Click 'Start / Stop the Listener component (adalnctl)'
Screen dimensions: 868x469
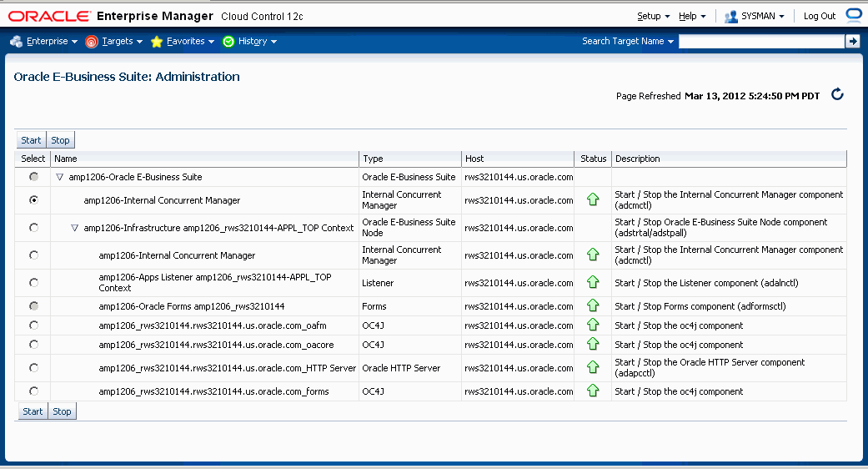pos(706,283)
